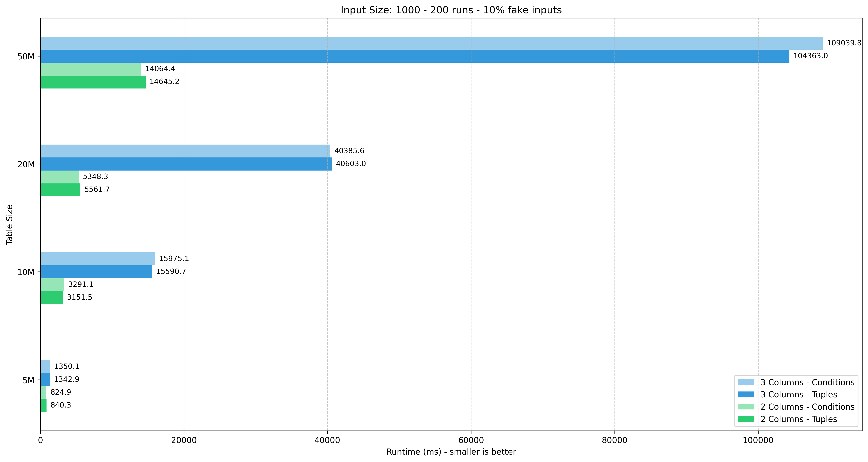The width and height of the screenshot is (868, 462).
Task: Click the '60000' x-axis tick label
Action: [x=471, y=441]
